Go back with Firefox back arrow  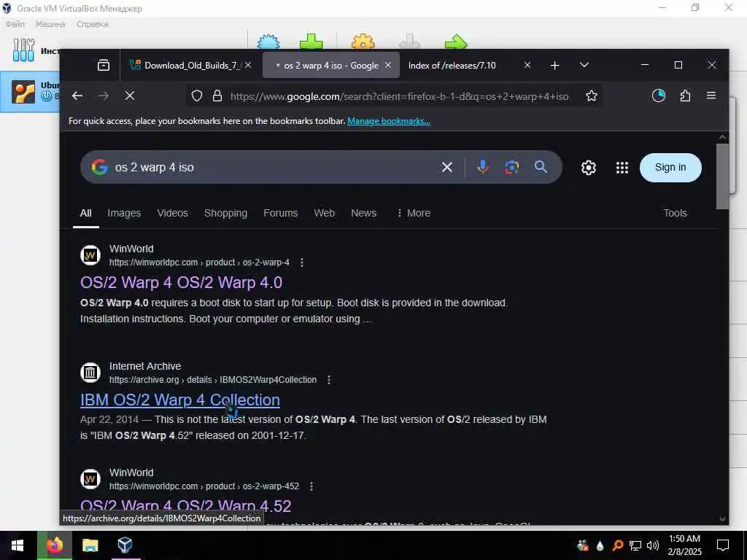77,96
